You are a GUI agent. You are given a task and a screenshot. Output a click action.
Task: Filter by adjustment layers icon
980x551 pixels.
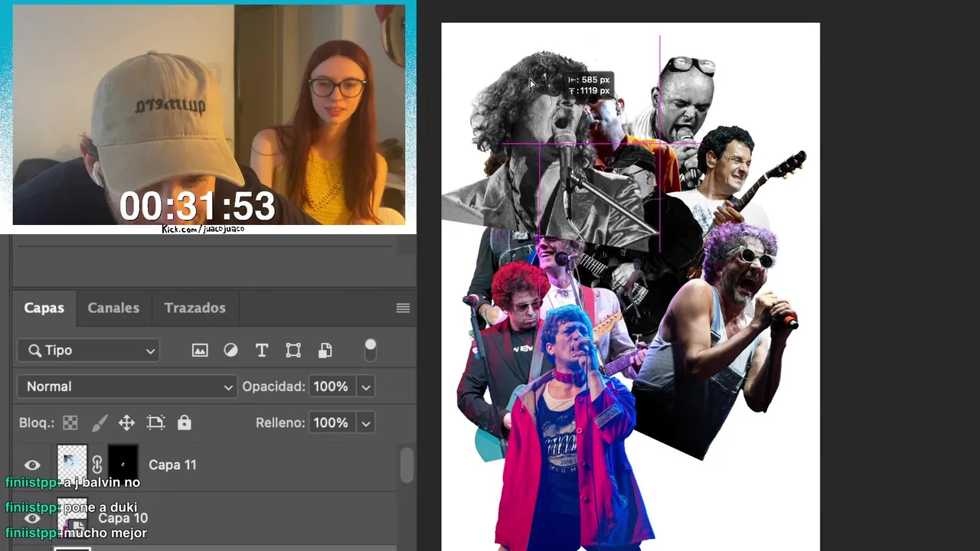pos(230,350)
